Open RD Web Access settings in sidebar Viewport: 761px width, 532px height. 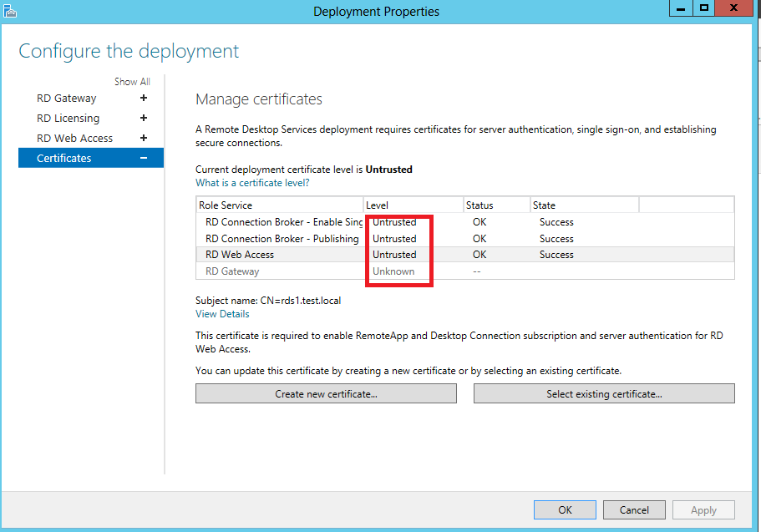click(74, 138)
